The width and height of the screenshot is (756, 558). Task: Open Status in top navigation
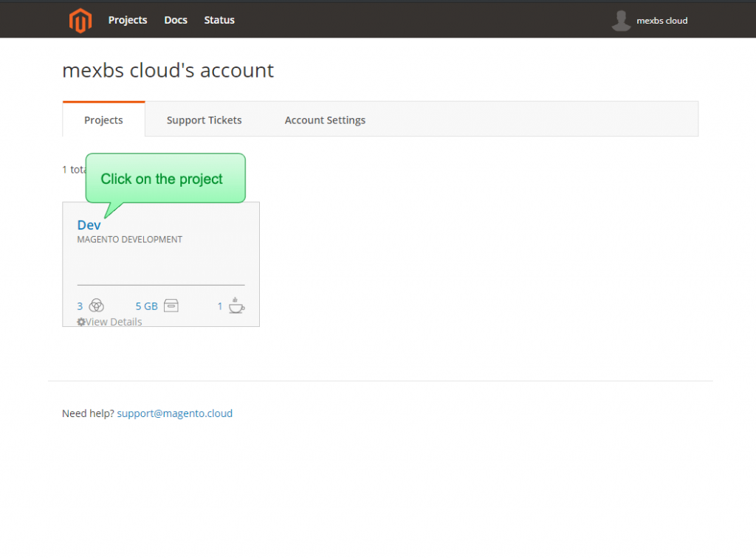coord(219,20)
